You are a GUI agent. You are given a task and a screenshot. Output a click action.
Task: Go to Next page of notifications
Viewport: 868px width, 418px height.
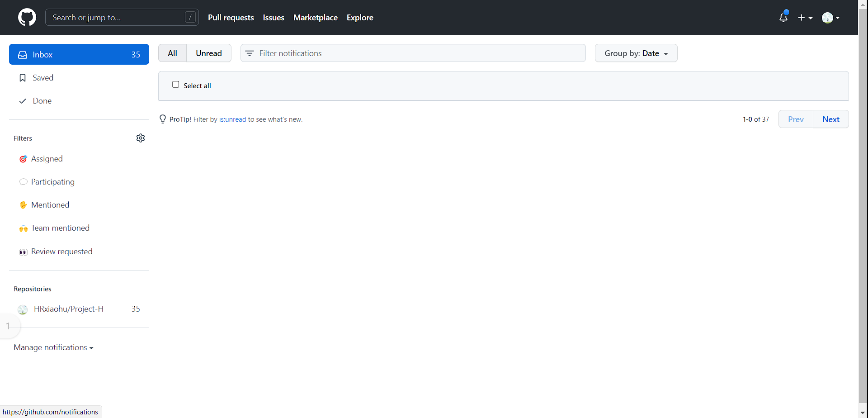tap(831, 119)
